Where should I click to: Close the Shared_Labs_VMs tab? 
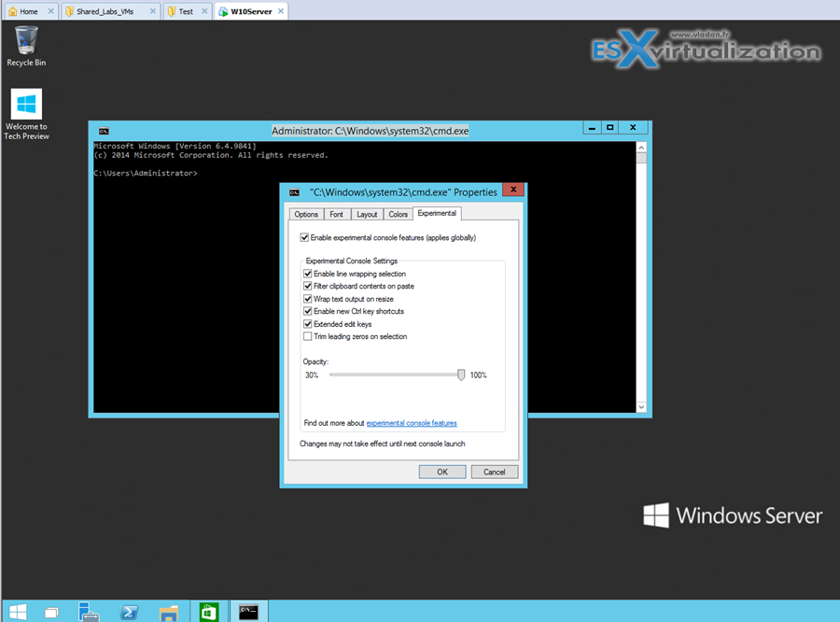(x=153, y=10)
